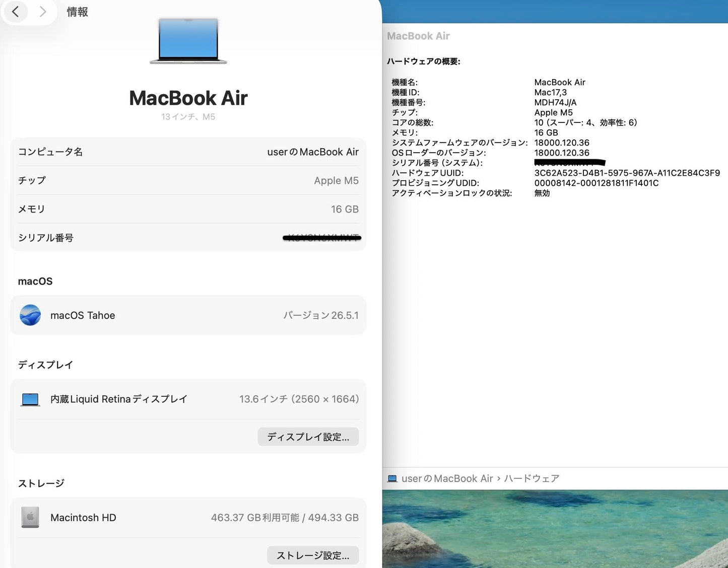The width and height of the screenshot is (728, 568).
Task: Click the 内蔵Liquid Retinaディスプレイ label
Action: click(x=119, y=399)
